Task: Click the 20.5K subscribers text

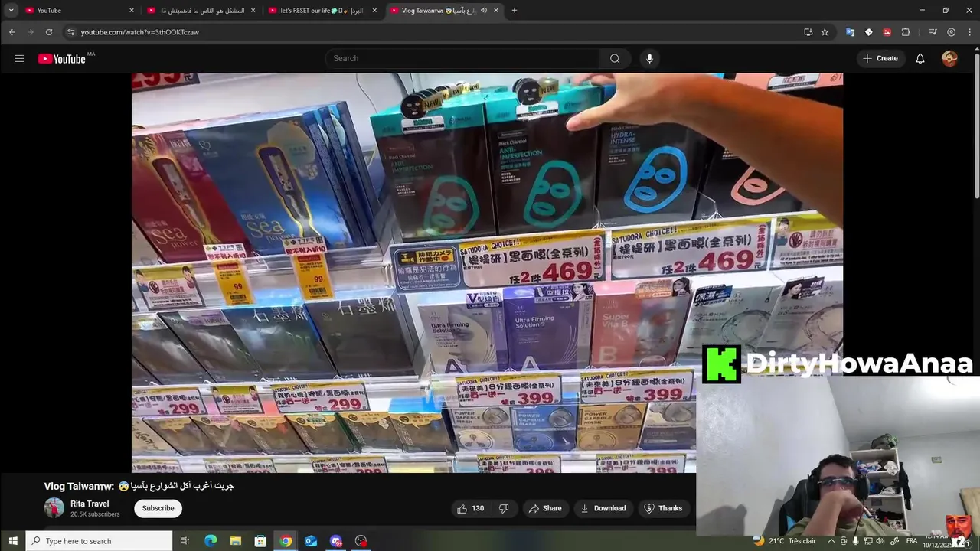Action: click(x=95, y=514)
